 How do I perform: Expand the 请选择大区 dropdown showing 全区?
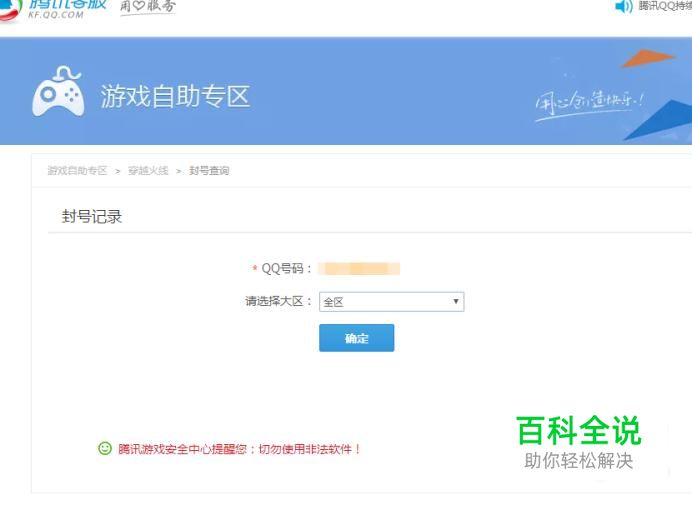point(391,302)
